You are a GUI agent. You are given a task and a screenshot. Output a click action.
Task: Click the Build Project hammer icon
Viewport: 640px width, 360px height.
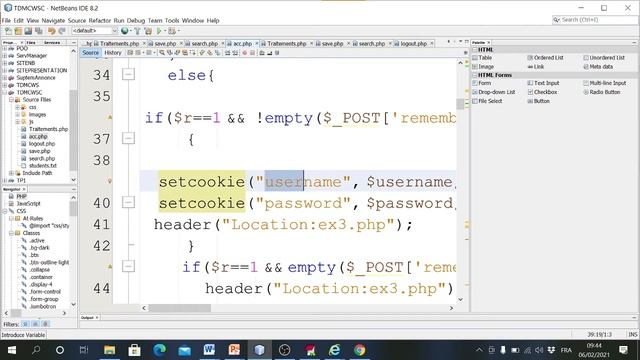click(x=137, y=31)
